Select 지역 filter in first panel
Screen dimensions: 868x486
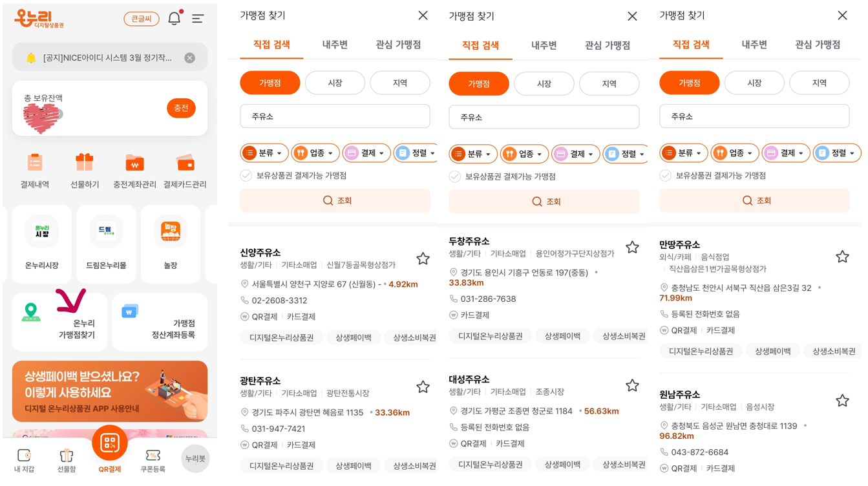[400, 83]
